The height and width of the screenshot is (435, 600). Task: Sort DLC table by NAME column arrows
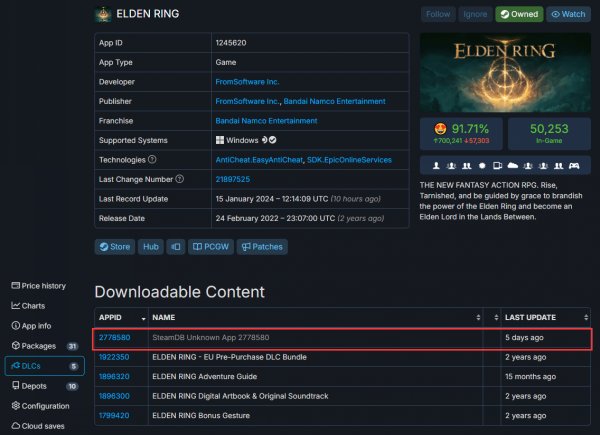(x=478, y=318)
